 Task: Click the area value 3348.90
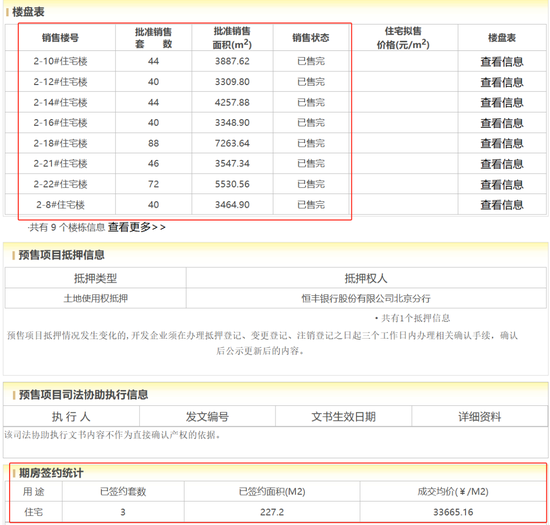(x=232, y=123)
